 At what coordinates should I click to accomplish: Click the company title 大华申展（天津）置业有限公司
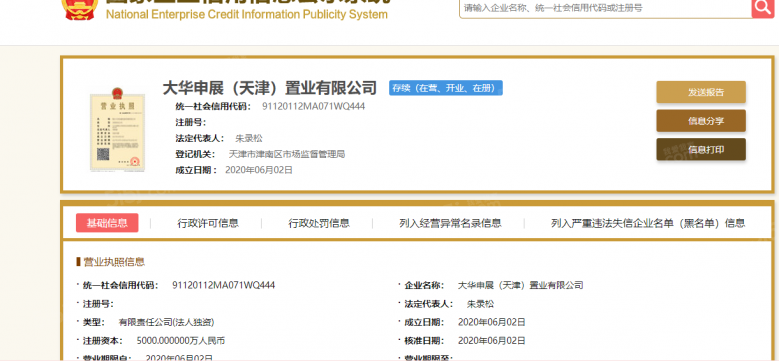[x=270, y=88]
